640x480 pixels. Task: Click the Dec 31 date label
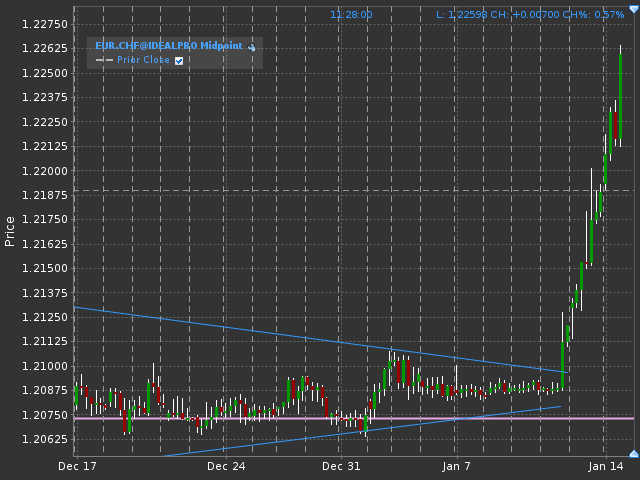tap(341, 466)
